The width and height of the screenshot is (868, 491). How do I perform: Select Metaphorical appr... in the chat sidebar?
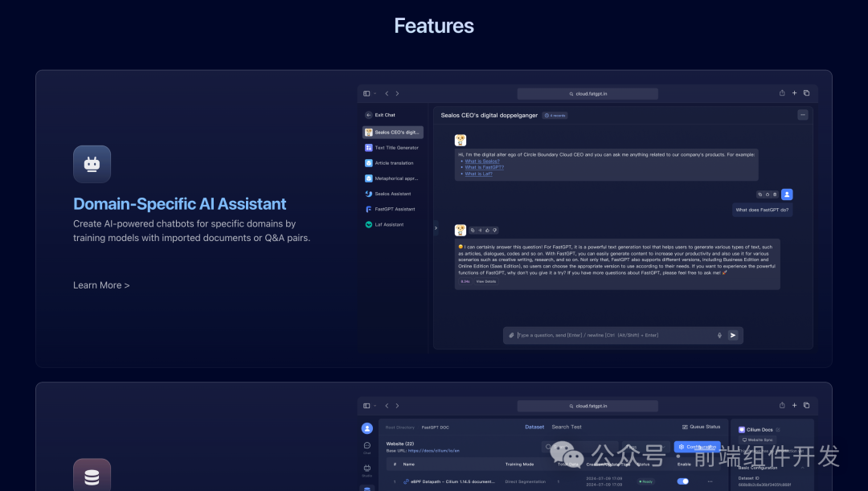pos(393,178)
